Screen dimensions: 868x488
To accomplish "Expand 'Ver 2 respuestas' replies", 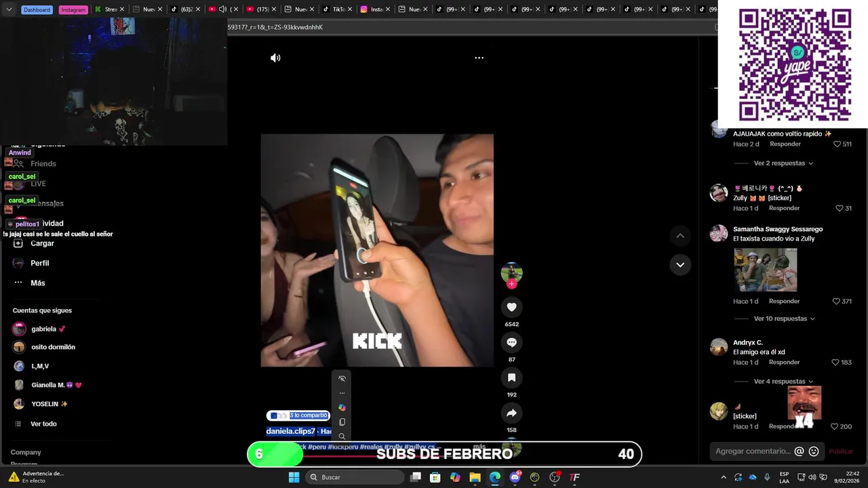I will click(x=783, y=163).
